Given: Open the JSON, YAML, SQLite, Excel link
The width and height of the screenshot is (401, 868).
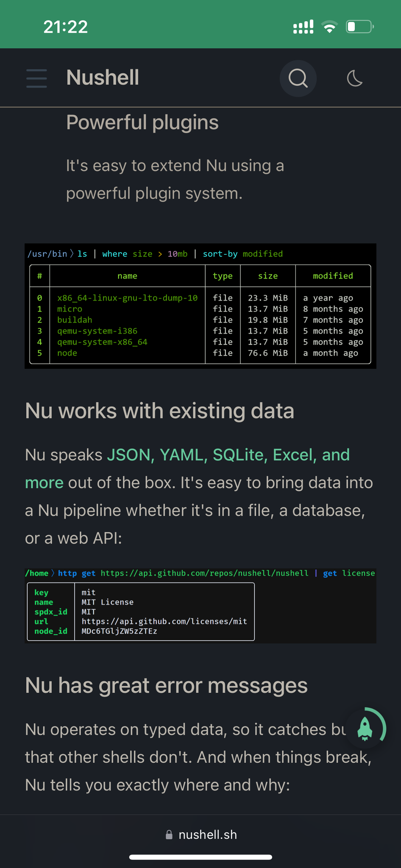Looking at the screenshot, I should [228, 455].
